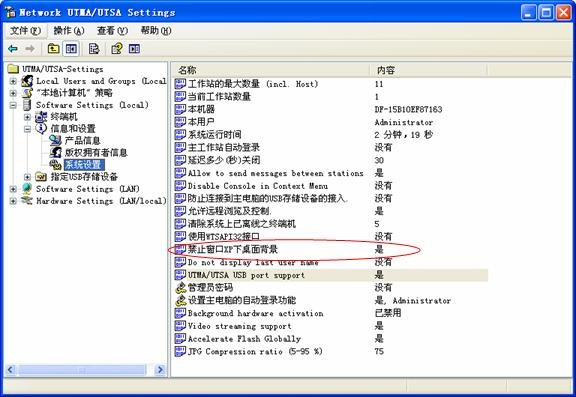Expand Local Users and Groups node
Viewport: 576px width, 397px height.
13,81
